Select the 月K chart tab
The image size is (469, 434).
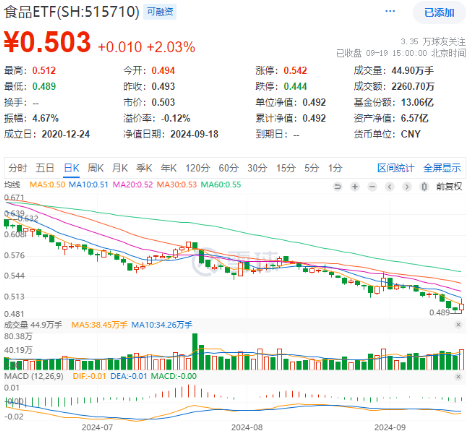pyautogui.click(x=120, y=168)
